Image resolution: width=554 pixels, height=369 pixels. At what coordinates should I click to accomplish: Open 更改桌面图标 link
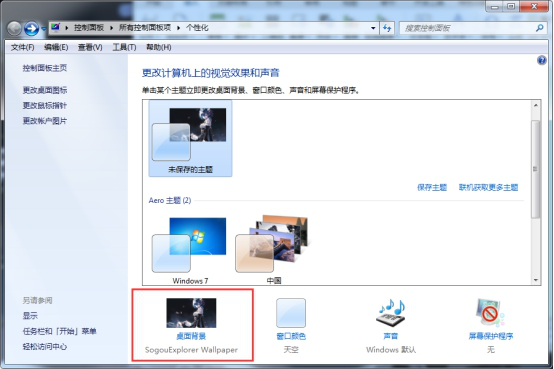point(45,90)
